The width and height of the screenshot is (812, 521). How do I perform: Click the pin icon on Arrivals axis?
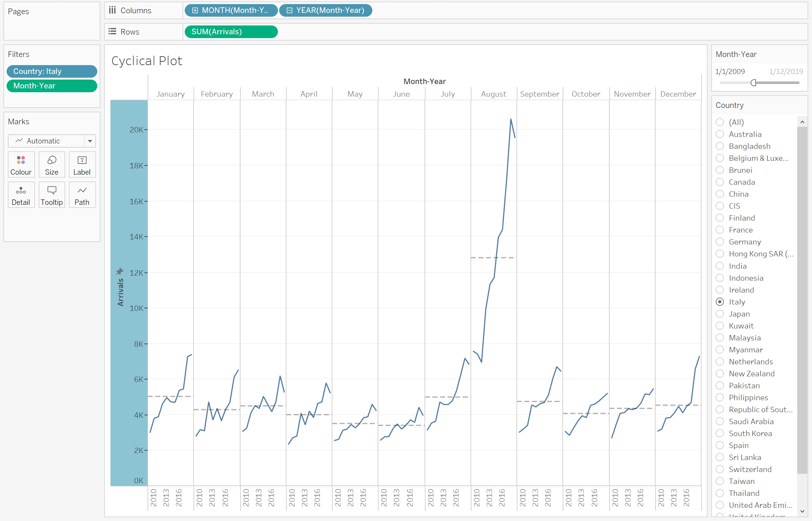pyautogui.click(x=120, y=271)
